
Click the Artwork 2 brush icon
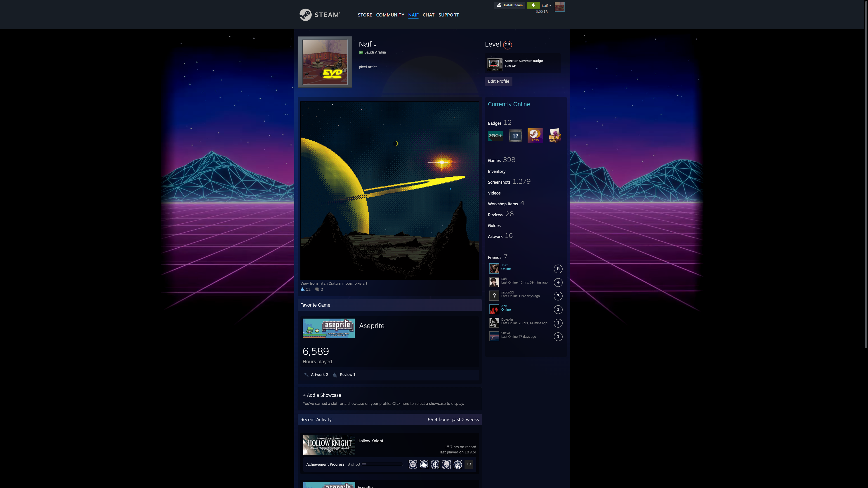point(306,375)
